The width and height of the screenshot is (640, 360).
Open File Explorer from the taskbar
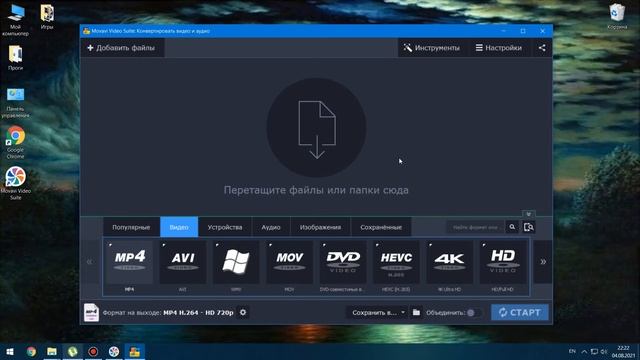pos(52,351)
